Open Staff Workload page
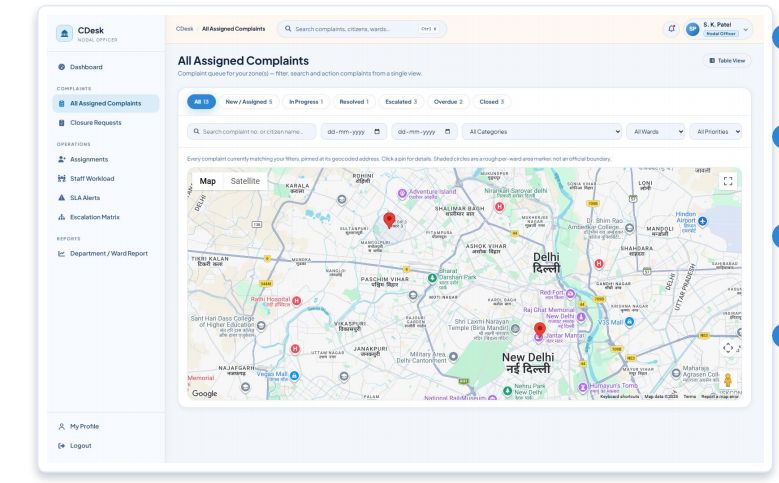779x483 pixels. coord(106,178)
